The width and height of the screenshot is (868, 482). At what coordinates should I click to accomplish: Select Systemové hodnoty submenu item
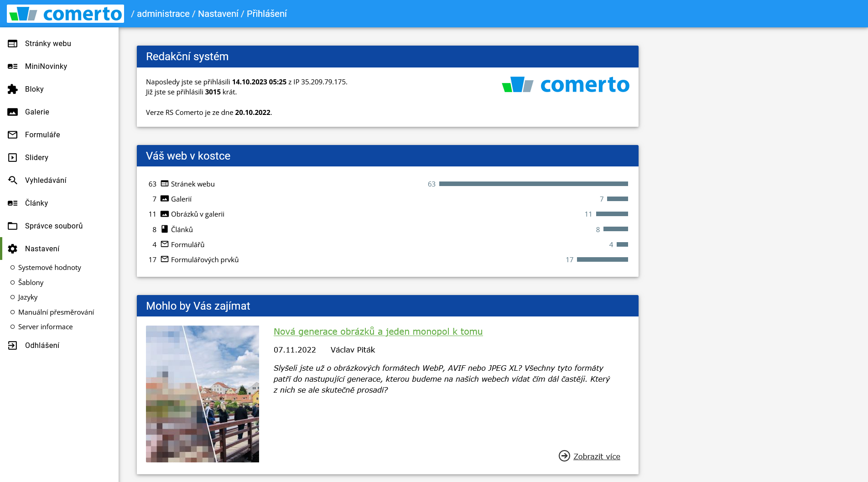click(49, 267)
